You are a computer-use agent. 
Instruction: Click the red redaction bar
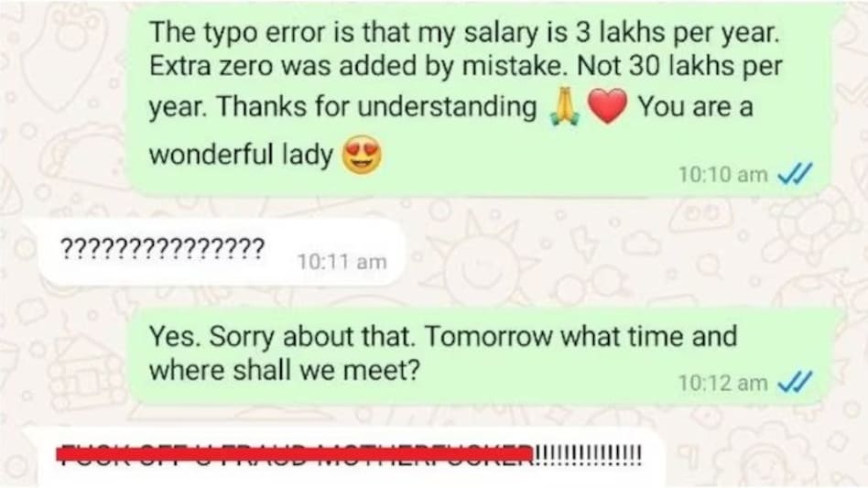click(296, 454)
